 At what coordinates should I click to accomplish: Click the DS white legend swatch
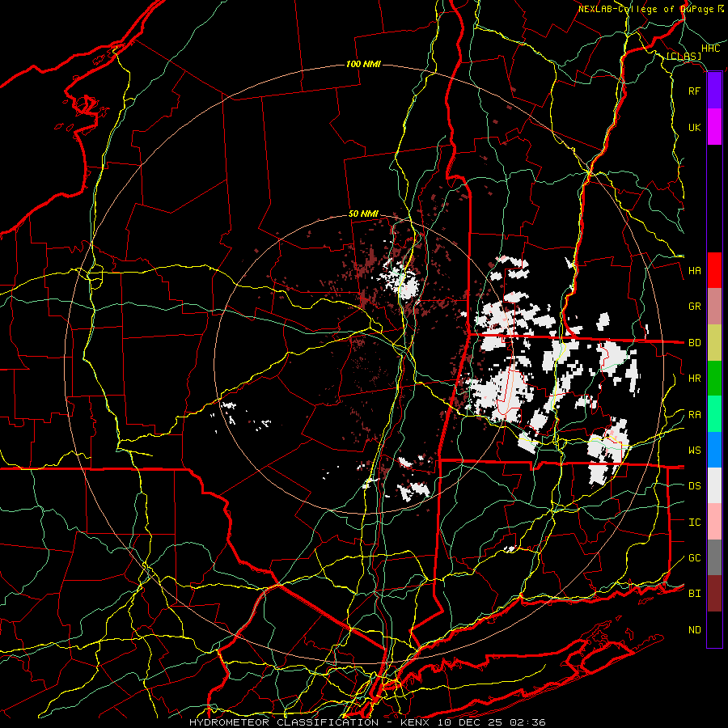[714, 485]
